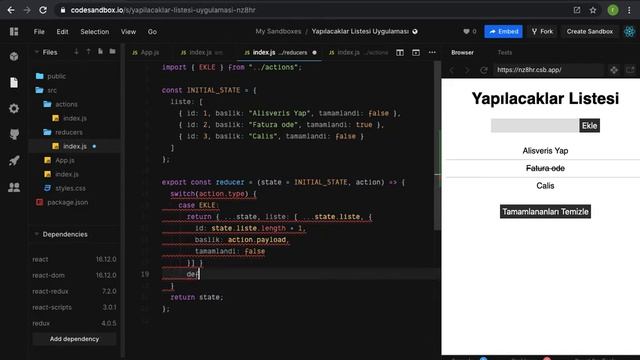Open the Selection menu
Viewport: 640px width, 360px height.
pos(95,32)
